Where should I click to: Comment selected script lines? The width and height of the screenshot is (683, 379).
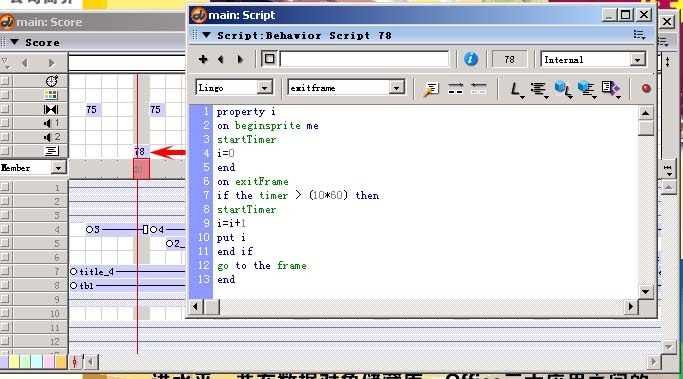(x=455, y=89)
